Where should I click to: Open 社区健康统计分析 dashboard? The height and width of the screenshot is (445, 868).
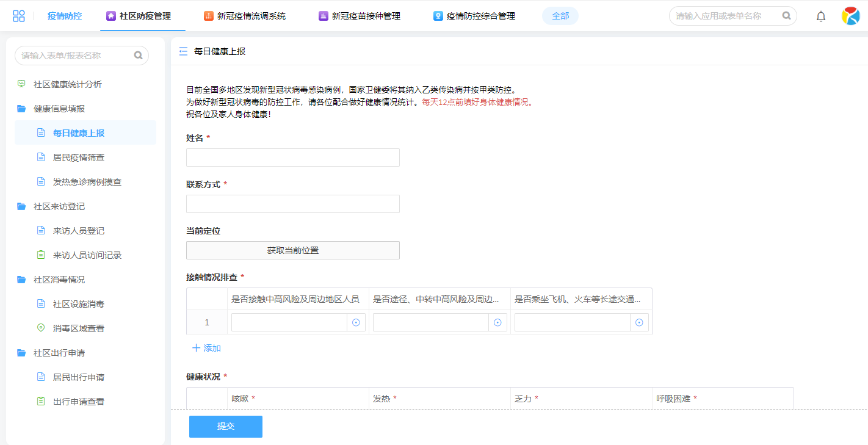(x=67, y=84)
